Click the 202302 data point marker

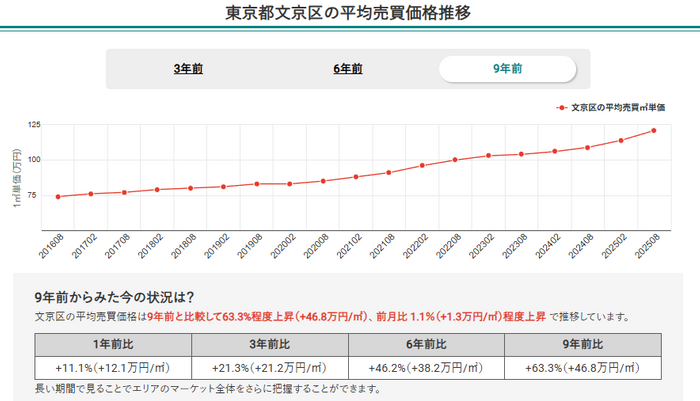click(488, 155)
